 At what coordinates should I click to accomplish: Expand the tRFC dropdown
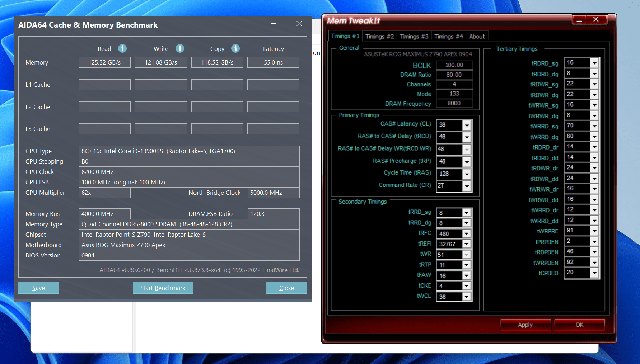pyautogui.click(x=466, y=234)
